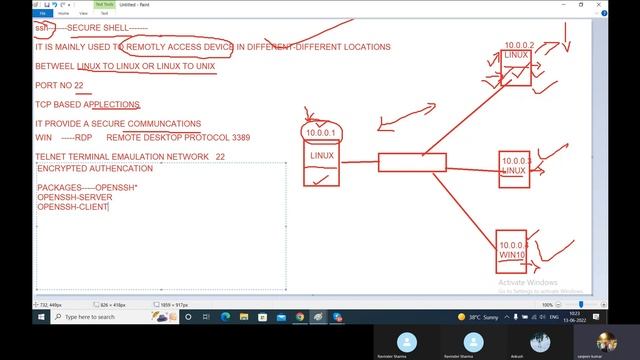Click the 'BETWEEL LINUX TO LINUX OR LINUX TO UNIX' line
The height and width of the screenshot is (360, 640).
(125, 66)
